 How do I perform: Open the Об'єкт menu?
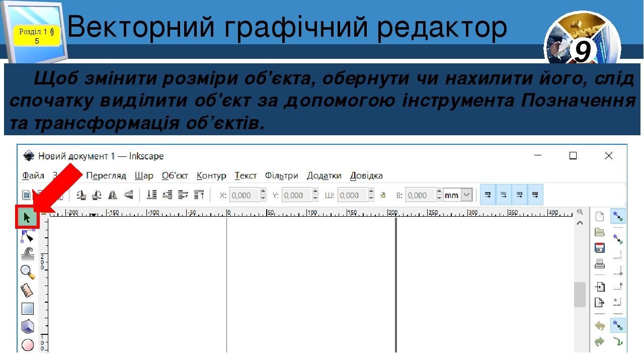(x=175, y=175)
